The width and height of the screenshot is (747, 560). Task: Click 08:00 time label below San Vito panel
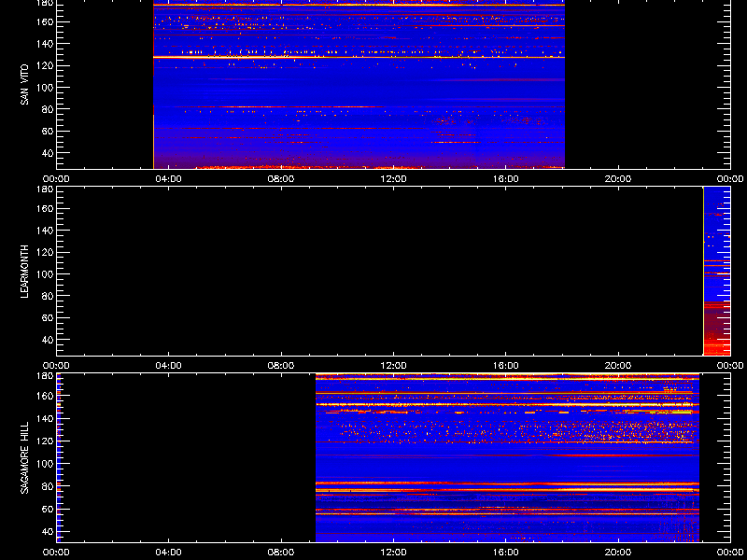coord(281,179)
